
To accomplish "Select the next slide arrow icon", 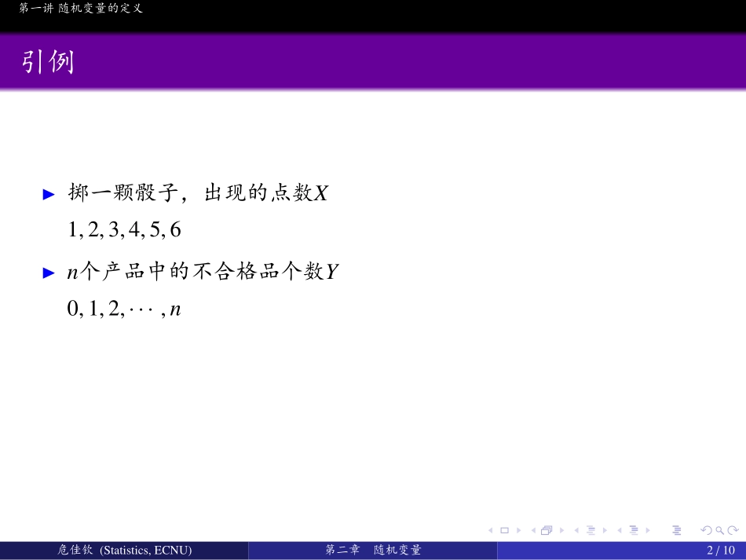I will [x=517, y=531].
